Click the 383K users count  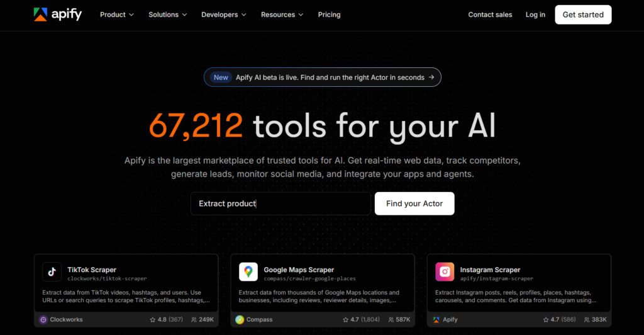(x=599, y=319)
